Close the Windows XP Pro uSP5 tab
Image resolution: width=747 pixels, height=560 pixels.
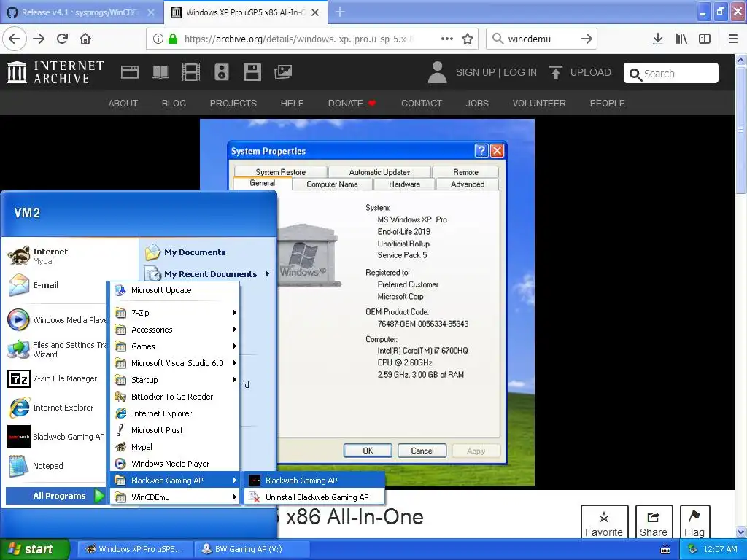(315, 12)
